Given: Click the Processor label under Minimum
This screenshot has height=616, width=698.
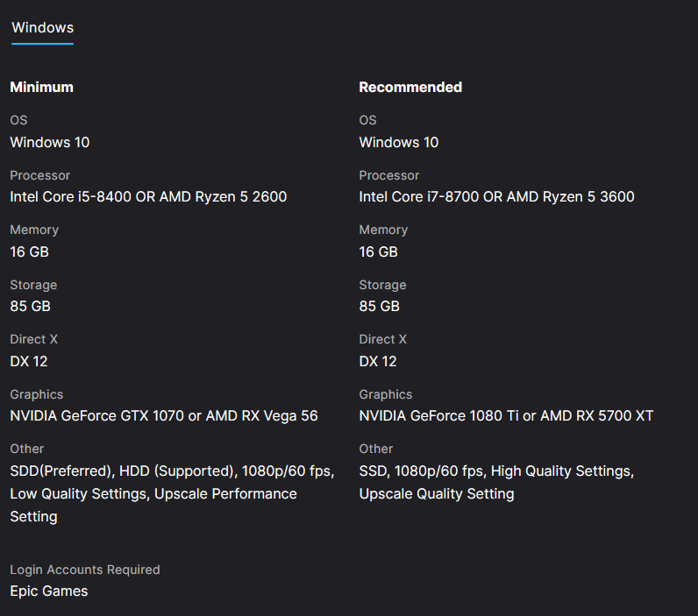Looking at the screenshot, I should click(40, 175).
